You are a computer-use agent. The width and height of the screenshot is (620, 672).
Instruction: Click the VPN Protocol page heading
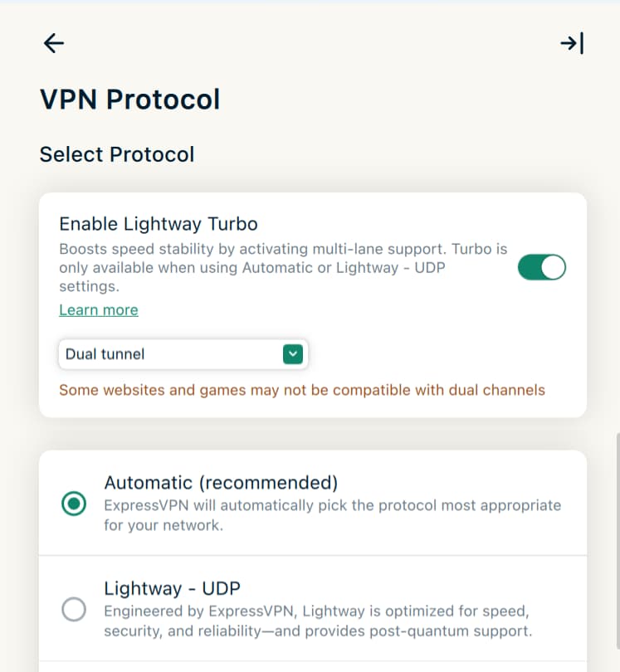129,99
